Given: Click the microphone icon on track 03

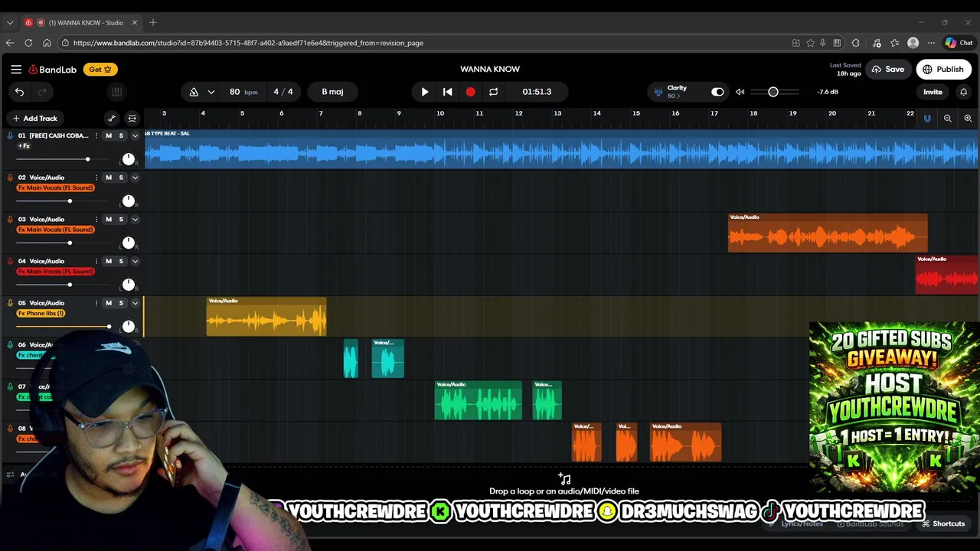Looking at the screenshot, I should 10,220.
